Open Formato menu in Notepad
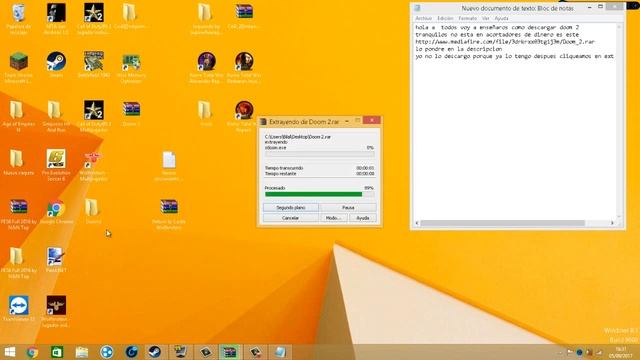This screenshot has height=360, width=640. 467,18
